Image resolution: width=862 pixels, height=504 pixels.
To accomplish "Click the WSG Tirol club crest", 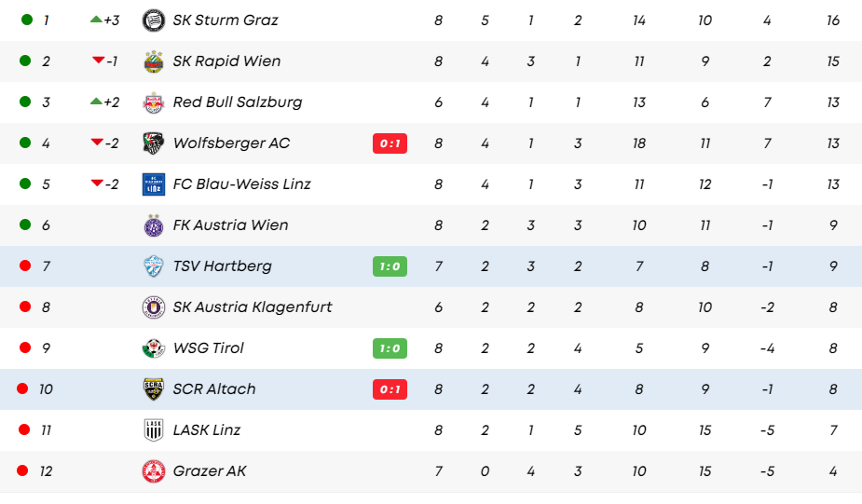I will point(154,348).
